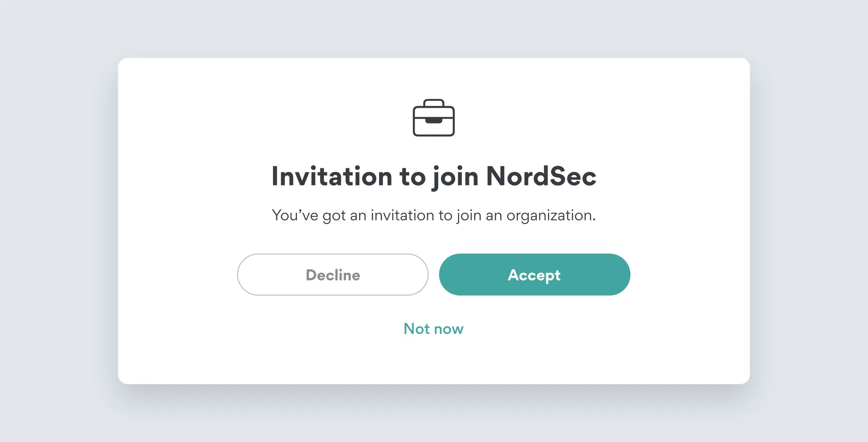
Task: Decline the invitation to join NordSec
Action: click(x=333, y=275)
